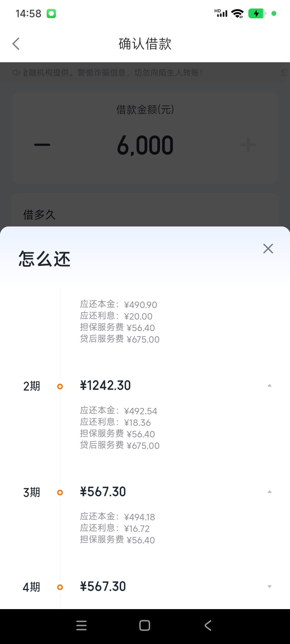Tap the green message icon in status bar
Screen dimensions: 290x644
pyautogui.click(x=51, y=13)
